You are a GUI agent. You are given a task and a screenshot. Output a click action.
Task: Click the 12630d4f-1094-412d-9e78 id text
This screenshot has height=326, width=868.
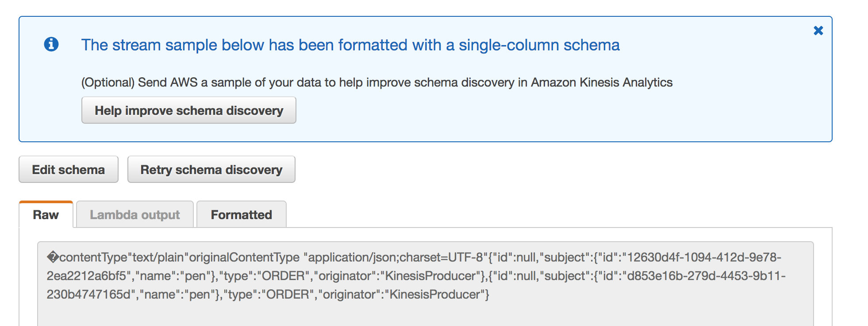point(704,257)
